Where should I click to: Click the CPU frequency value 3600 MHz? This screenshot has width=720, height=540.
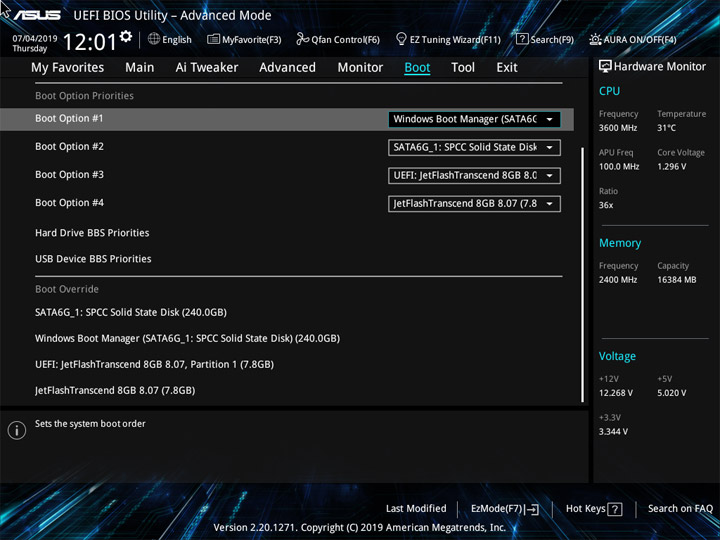(618, 128)
